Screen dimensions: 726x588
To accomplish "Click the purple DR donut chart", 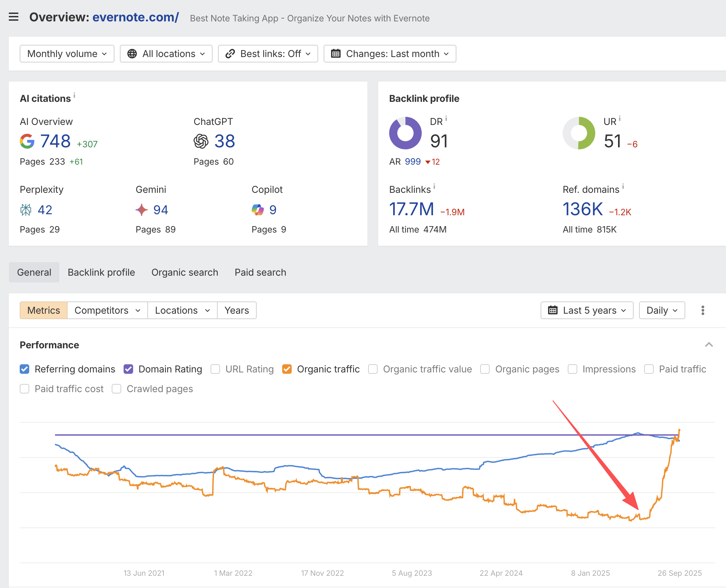I will pyautogui.click(x=405, y=133).
